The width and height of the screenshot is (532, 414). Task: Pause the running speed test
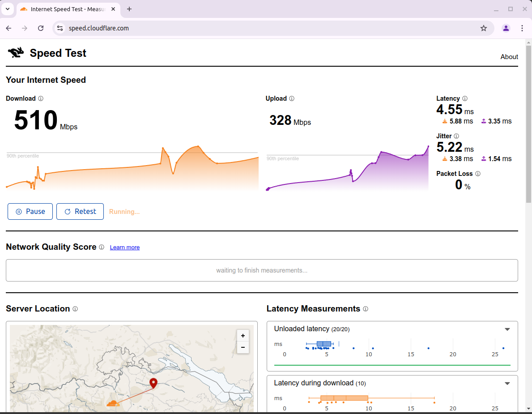(30, 212)
